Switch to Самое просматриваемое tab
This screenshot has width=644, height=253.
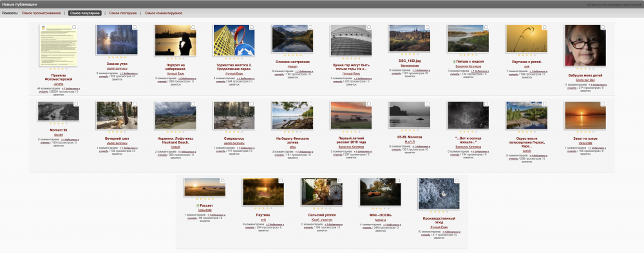point(41,13)
